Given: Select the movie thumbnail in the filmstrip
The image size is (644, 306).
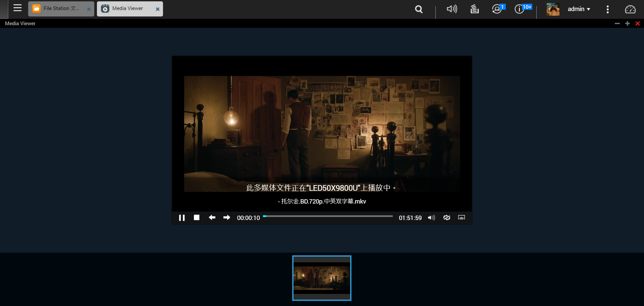Looking at the screenshot, I should tap(321, 278).
